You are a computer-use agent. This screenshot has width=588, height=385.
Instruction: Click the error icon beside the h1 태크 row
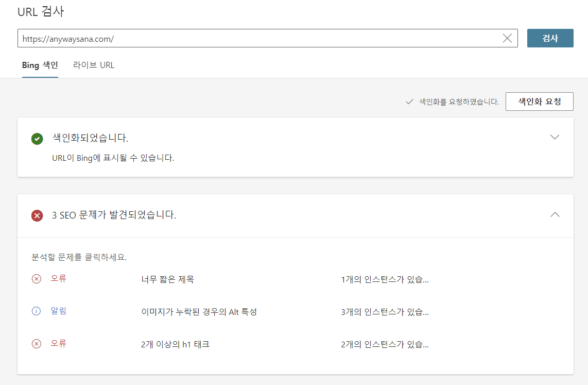[36, 344]
